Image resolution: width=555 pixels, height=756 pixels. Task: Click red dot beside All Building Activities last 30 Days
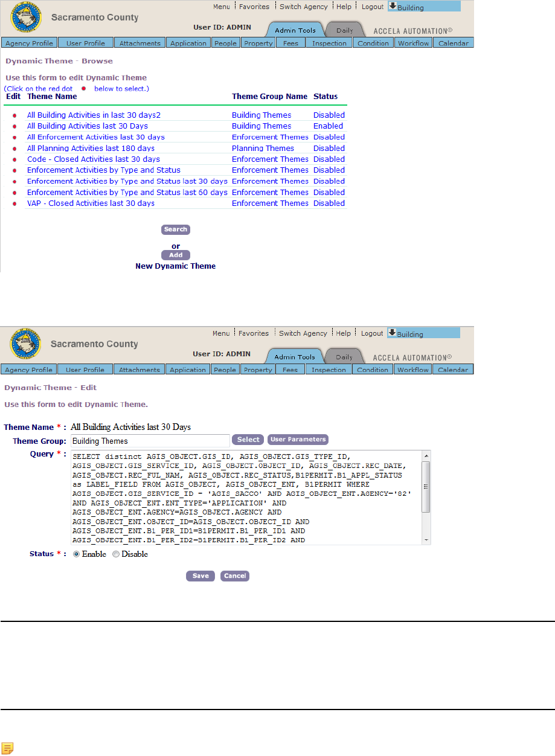[x=14, y=126]
